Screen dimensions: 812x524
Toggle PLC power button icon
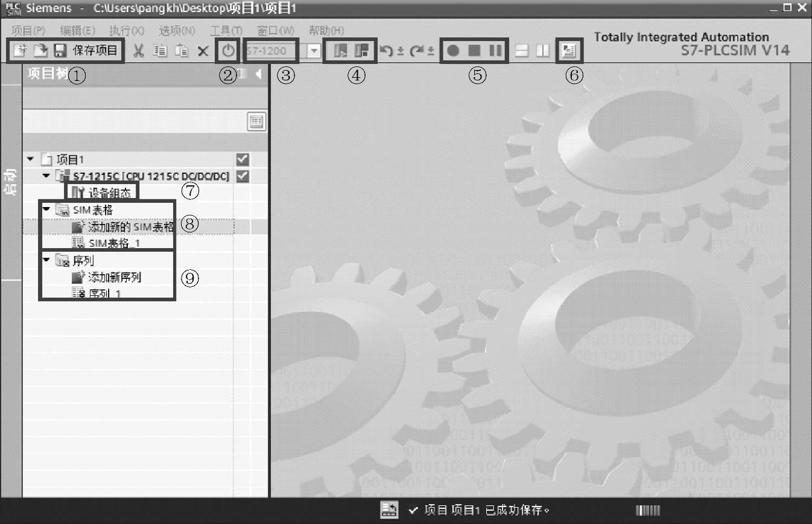coord(228,51)
